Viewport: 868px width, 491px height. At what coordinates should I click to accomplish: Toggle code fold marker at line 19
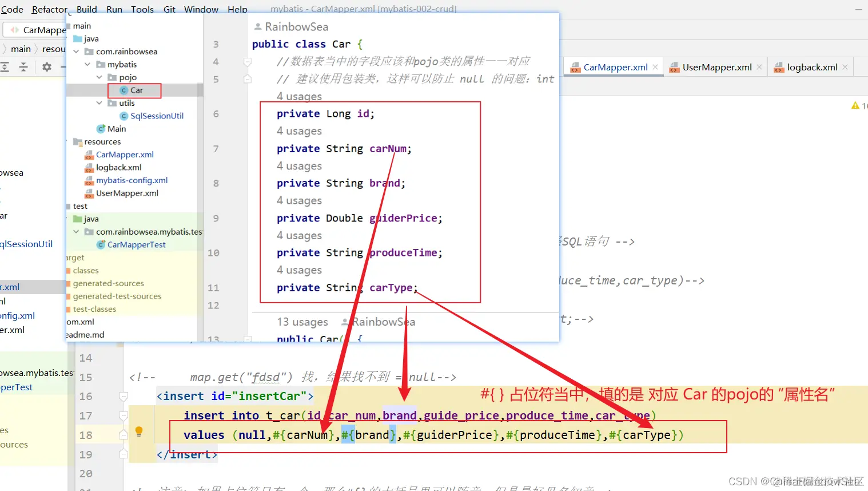click(x=124, y=454)
